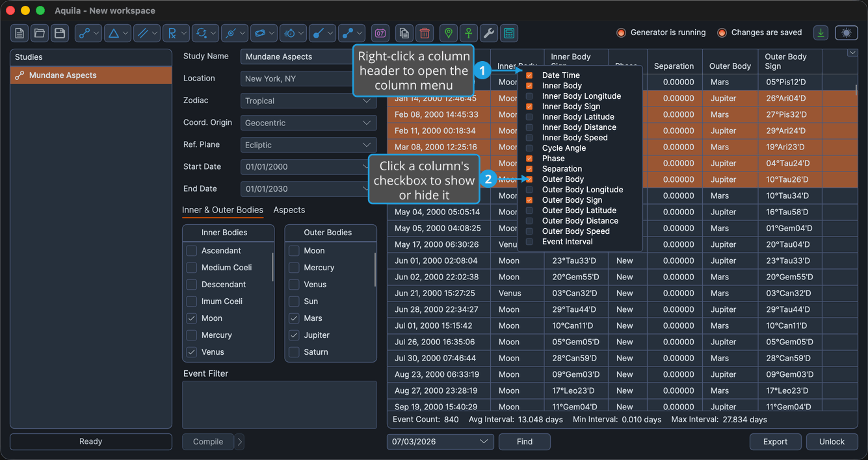Click the Outer Bodies list scrollbar
868x460 pixels.
pyautogui.click(x=375, y=268)
